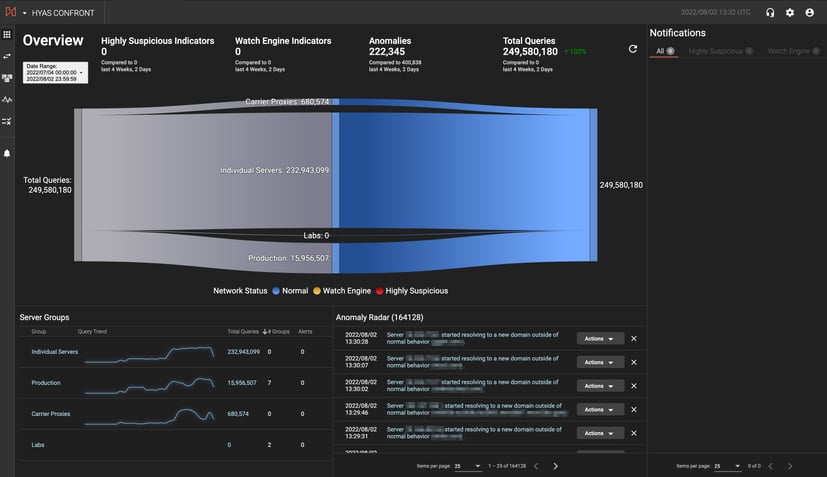Open Actions menu for the 13:30:02 anomaly
This screenshot has height=477, width=827.
(x=600, y=386)
